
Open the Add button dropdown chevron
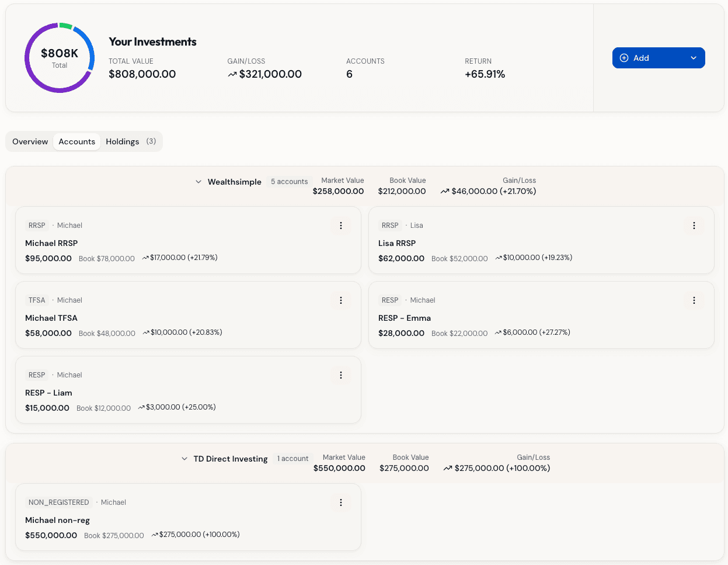pos(694,58)
